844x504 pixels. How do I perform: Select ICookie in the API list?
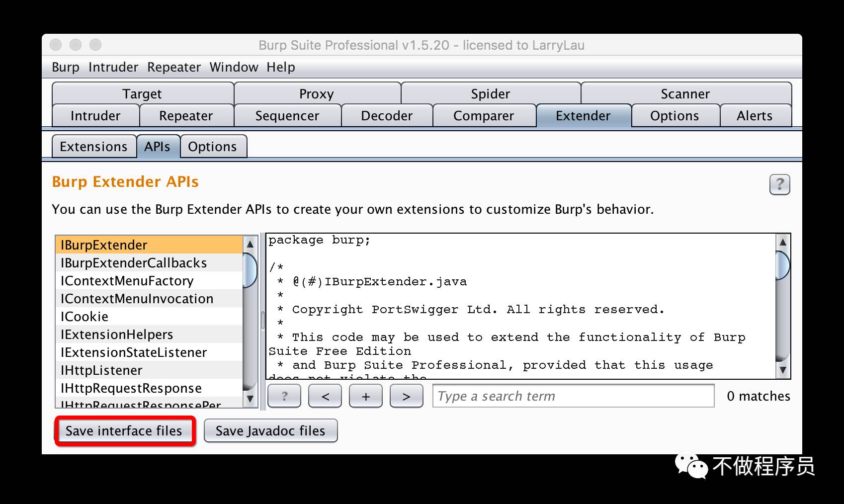tap(149, 317)
